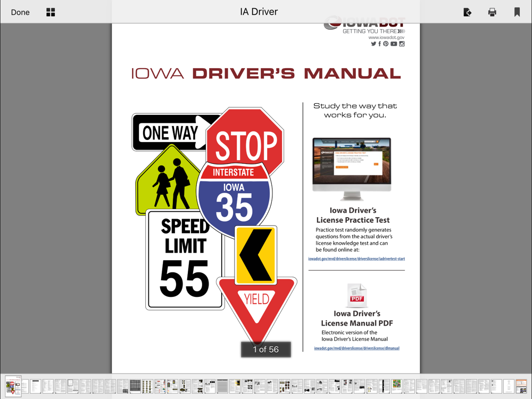The width and height of the screenshot is (532, 399).
Task: Print the IA Driver document
Action: point(492,12)
